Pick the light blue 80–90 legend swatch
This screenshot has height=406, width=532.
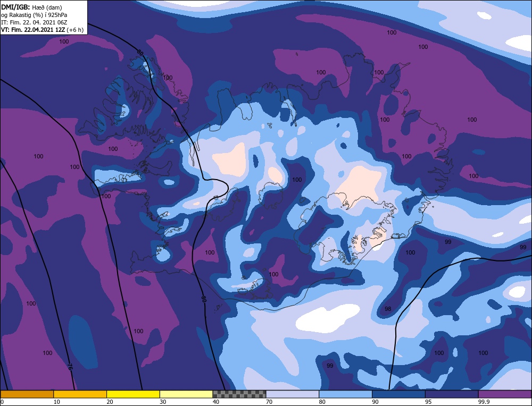click(x=345, y=394)
